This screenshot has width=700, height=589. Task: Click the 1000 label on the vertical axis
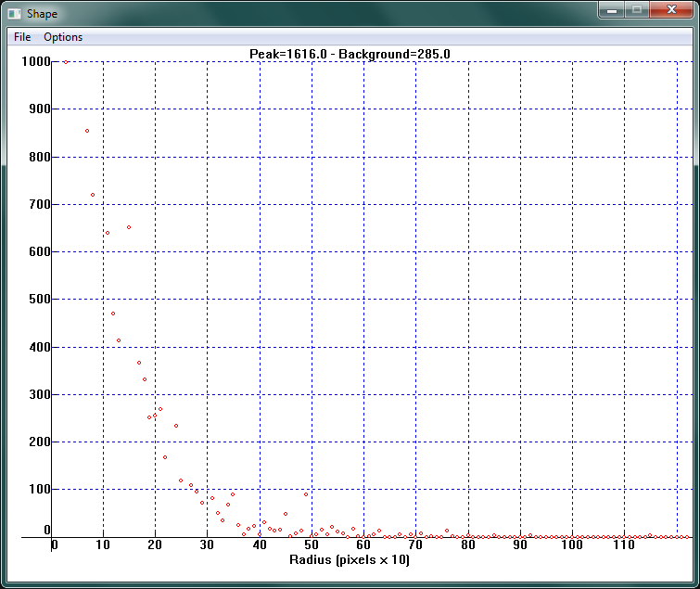[x=36, y=62]
